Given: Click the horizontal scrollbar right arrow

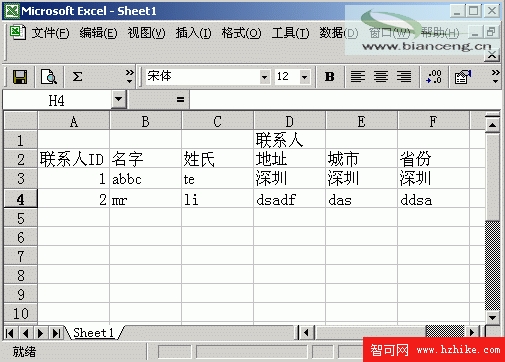Looking at the screenshot, I should point(472,332).
